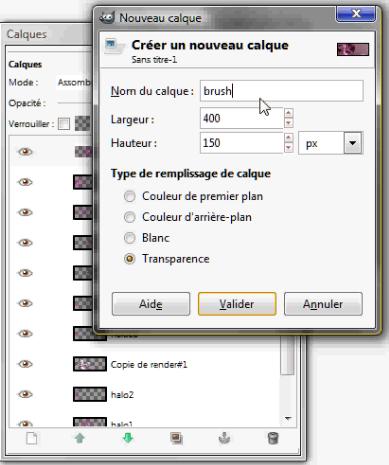Screen dimensions: 389x465
Task: Select the Copie de render#1 layer
Action: (x=147, y=364)
